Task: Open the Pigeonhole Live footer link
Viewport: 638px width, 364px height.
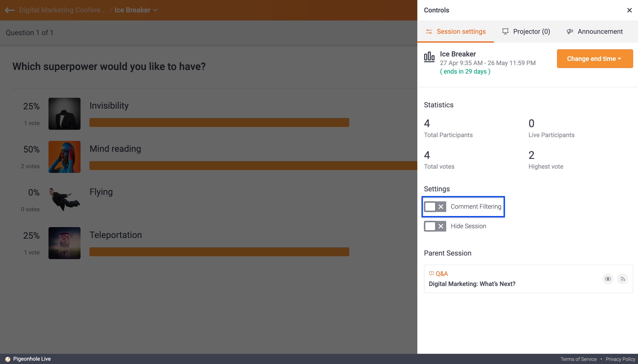Action: pyautogui.click(x=32, y=359)
